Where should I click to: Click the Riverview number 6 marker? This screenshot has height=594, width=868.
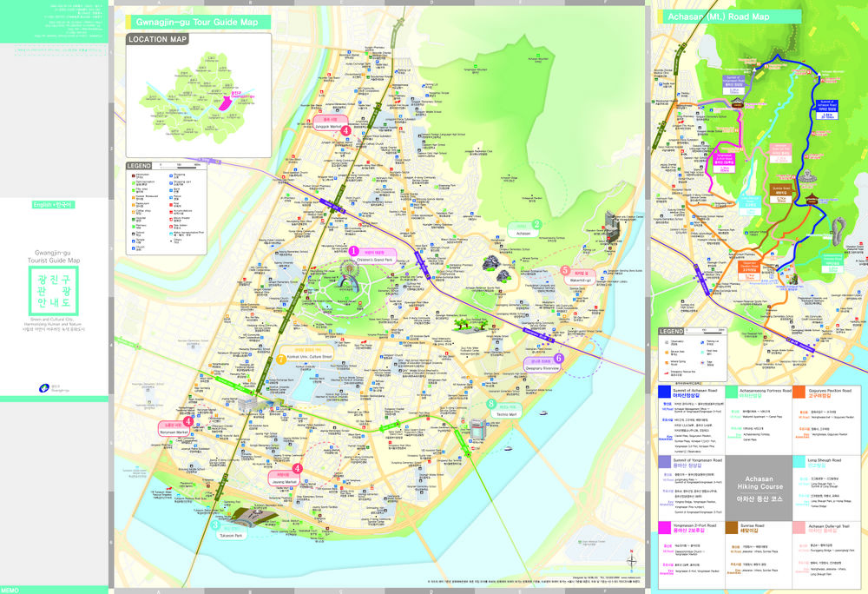tap(558, 358)
